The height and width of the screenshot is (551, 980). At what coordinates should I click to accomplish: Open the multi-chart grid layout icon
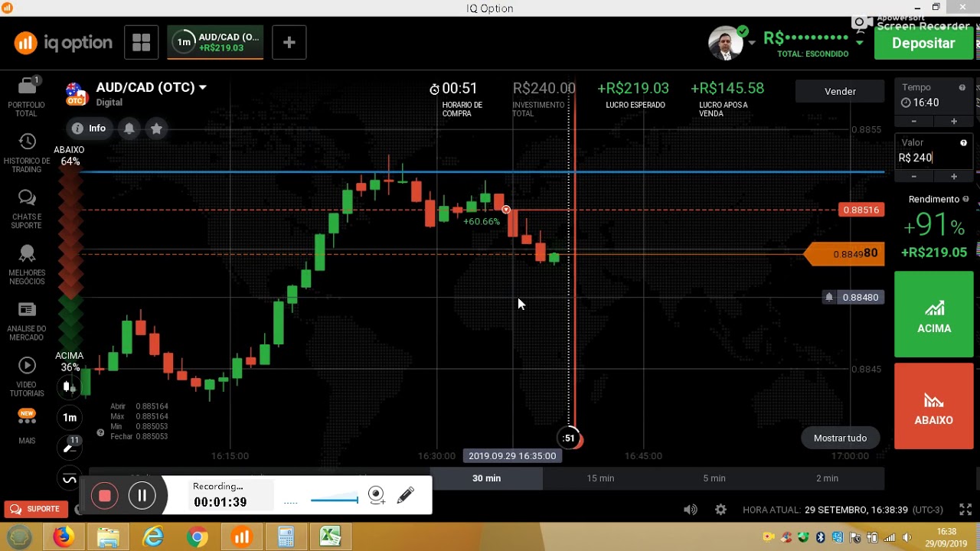click(141, 43)
